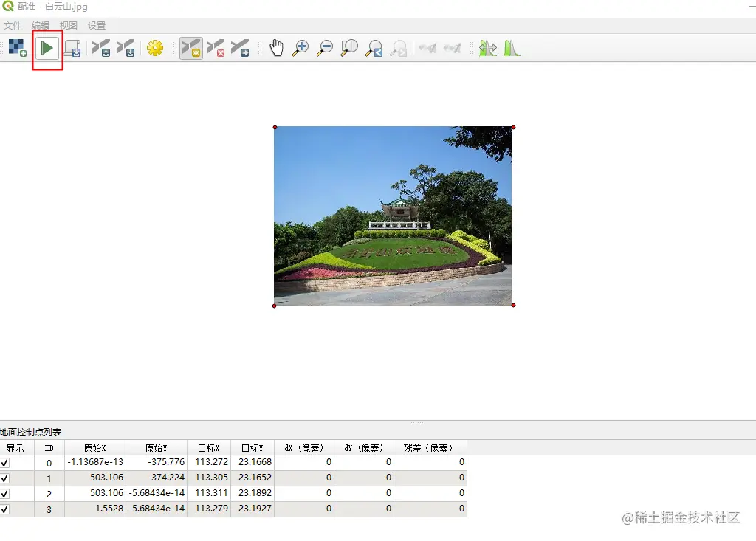
Task: Uncheck visibility for GCP point ID 2
Action: (x=5, y=494)
